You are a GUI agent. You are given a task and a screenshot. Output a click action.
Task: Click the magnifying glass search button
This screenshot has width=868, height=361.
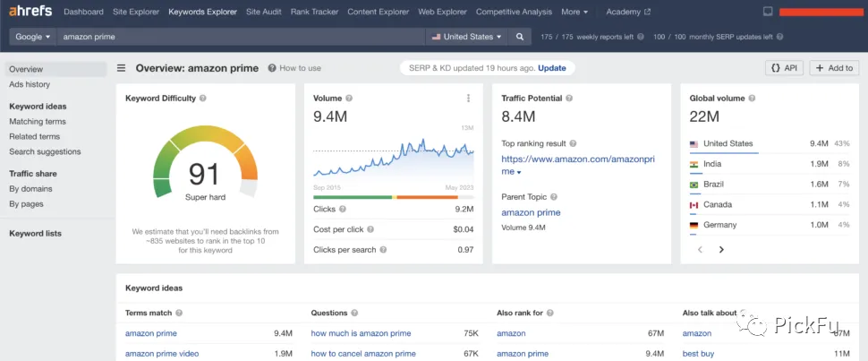(x=520, y=37)
